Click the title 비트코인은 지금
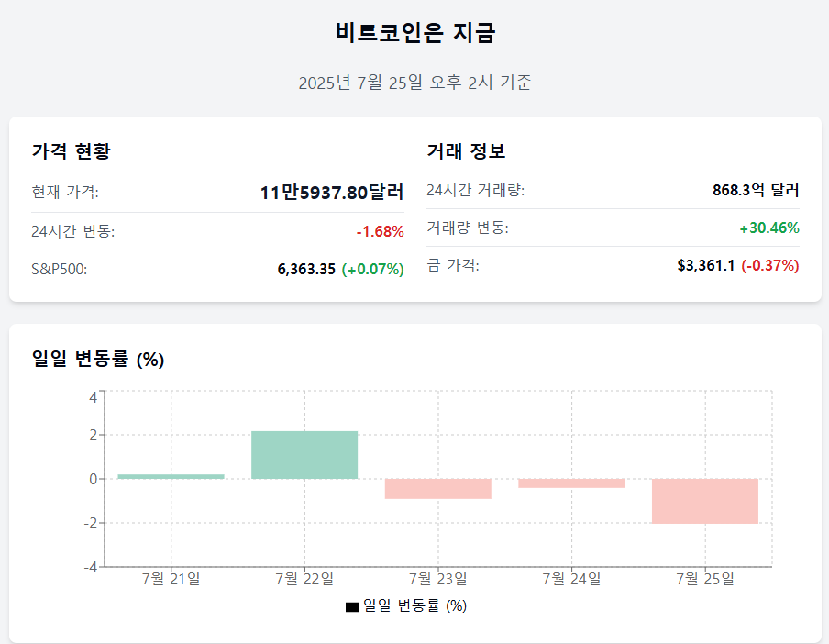Image resolution: width=829 pixels, height=644 pixels. click(x=415, y=32)
